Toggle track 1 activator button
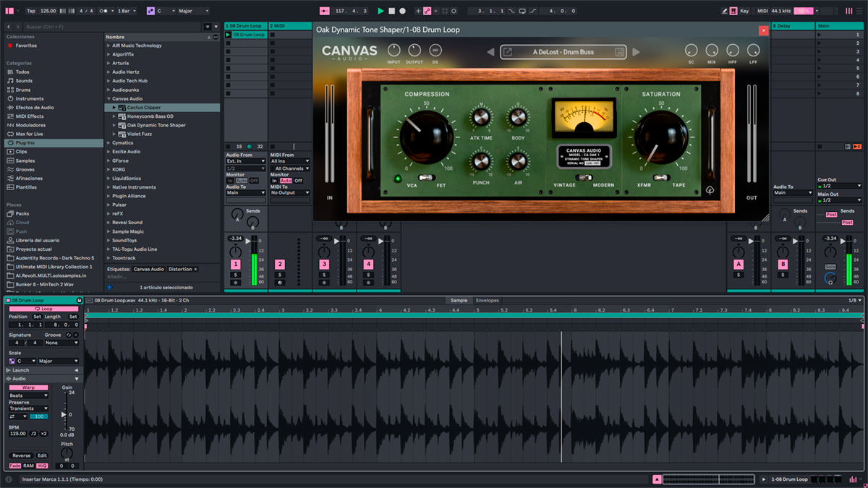This screenshot has height=488, width=868. (235, 265)
